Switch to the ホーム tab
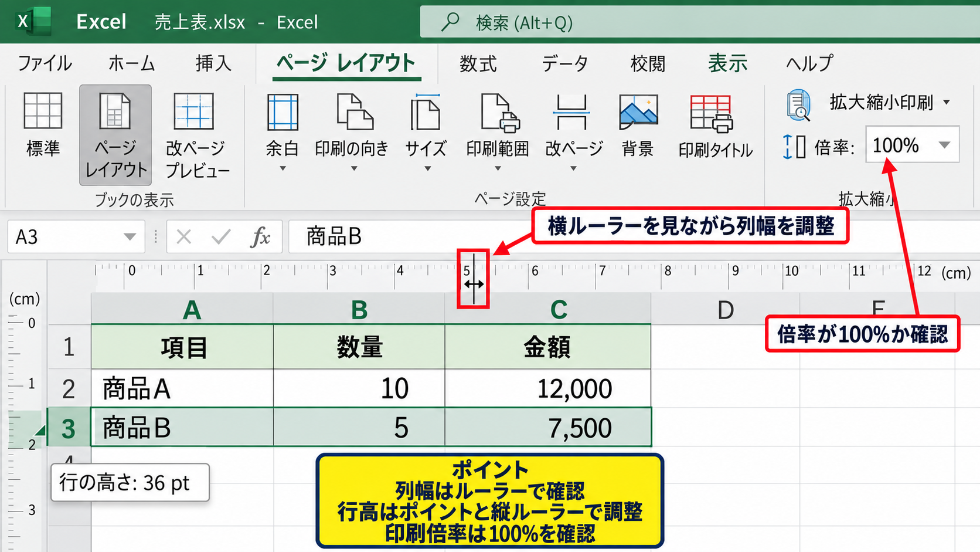Image resolution: width=980 pixels, height=552 pixels. [131, 63]
